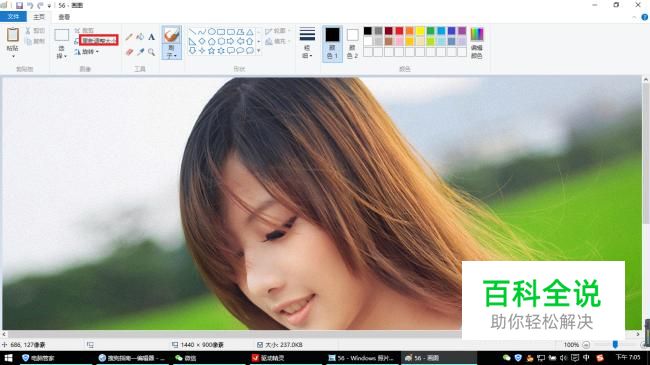This screenshot has width=650, height=365.
Task: Open the Edit colors rainbow button
Action: tap(477, 43)
